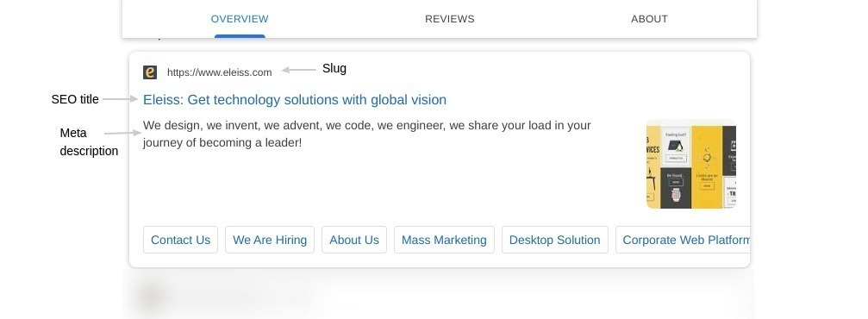Click the website preview thumbnail image

tap(690, 164)
